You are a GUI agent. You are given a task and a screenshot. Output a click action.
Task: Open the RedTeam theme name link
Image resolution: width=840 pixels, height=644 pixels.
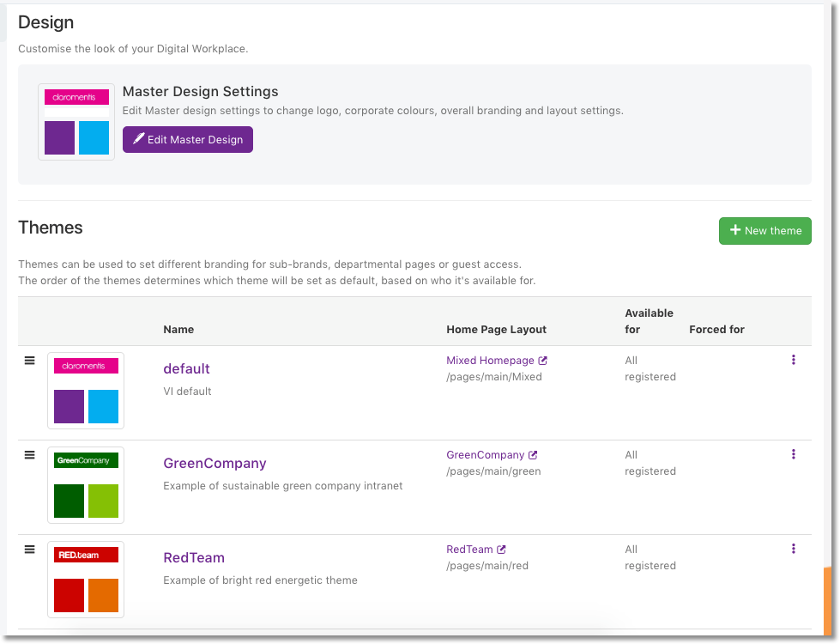click(194, 557)
